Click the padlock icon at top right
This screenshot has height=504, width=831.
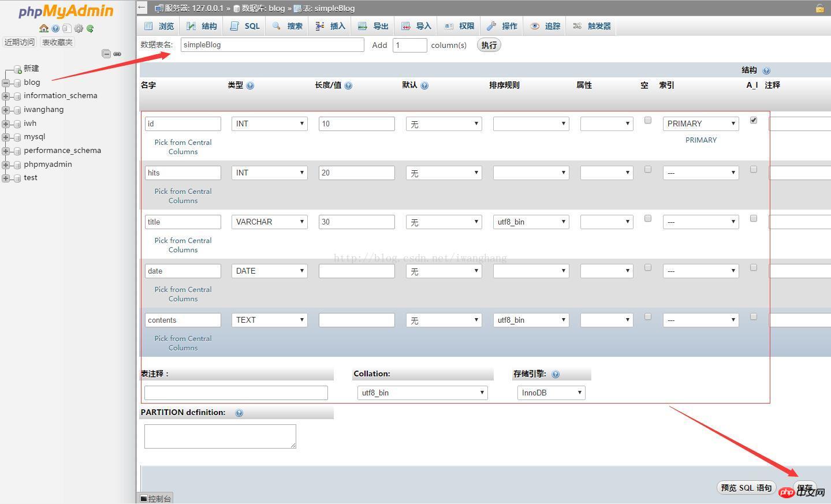[x=819, y=8]
